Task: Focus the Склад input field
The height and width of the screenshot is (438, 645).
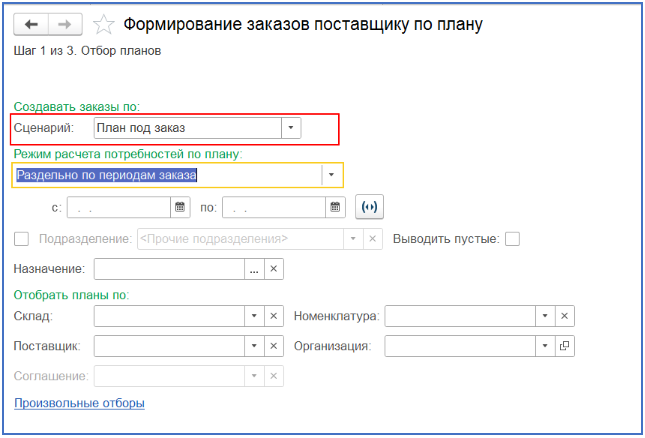Action: point(169,316)
